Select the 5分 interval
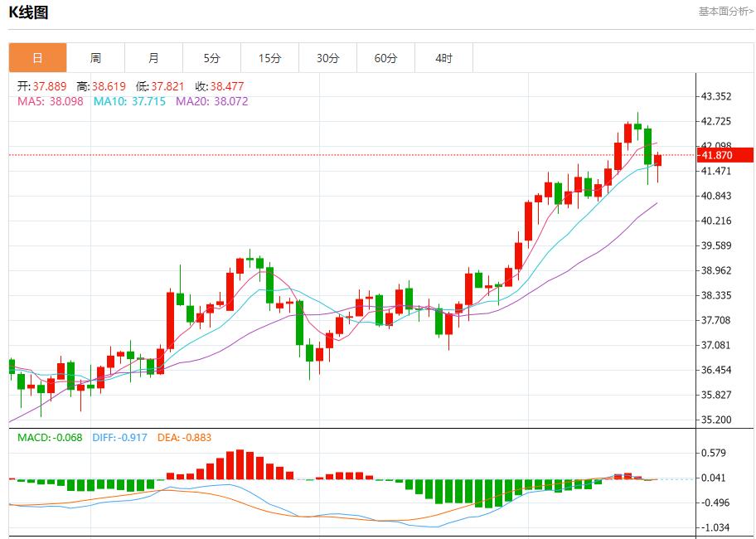Image resolution: width=756 pixels, height=539 pixels. pos(211,58)
